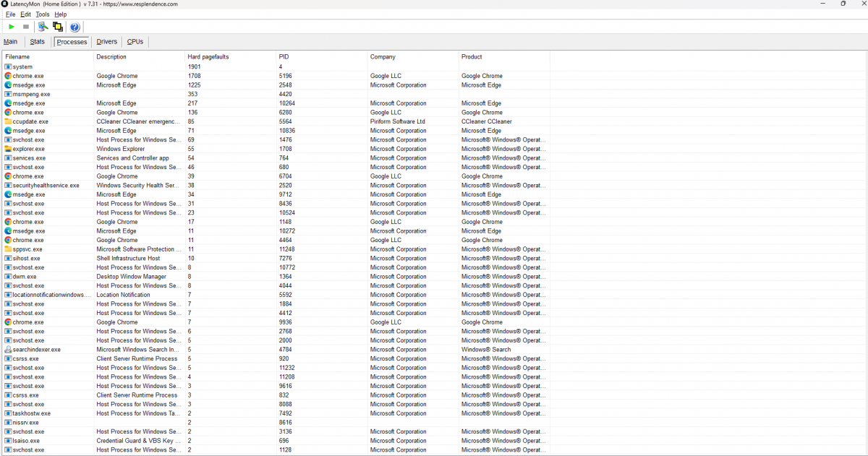Click the 'Services and Controller app' description
Viewport: 868px width, 456px height.
(133, 158)
